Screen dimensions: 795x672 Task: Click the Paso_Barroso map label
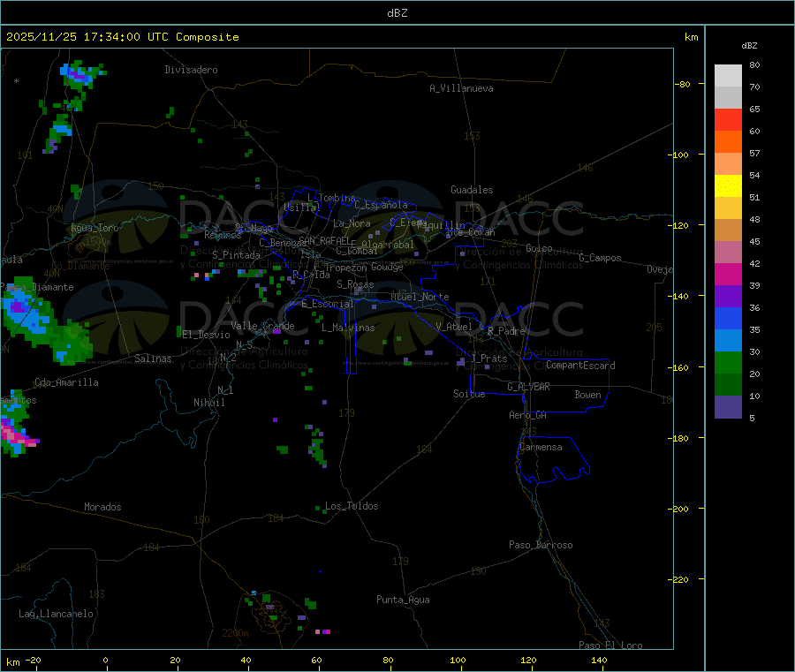pyautogui.click(x=541, y=545)
